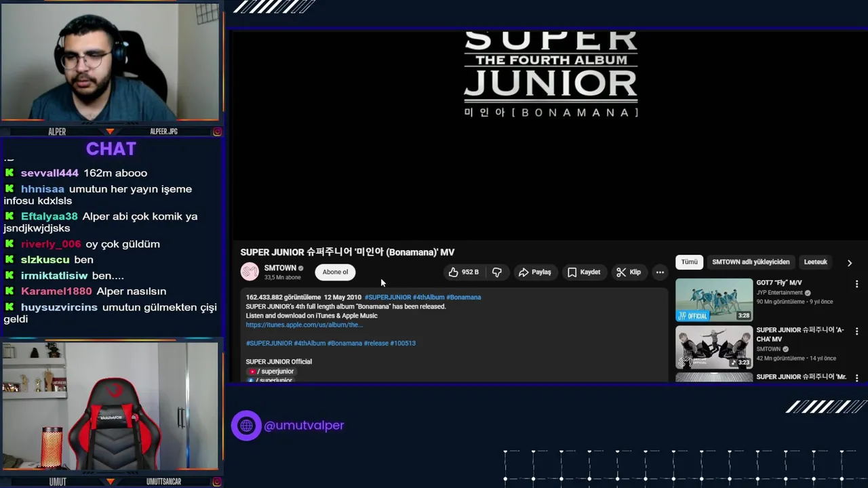Click the #SUPERJUNIOR hashtag beside the date
Viewport: 868px width, 488px height.
[x=388, y=297]
